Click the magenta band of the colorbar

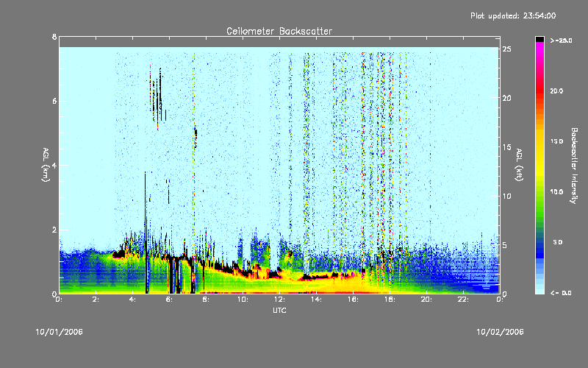[x=539, y=49]
